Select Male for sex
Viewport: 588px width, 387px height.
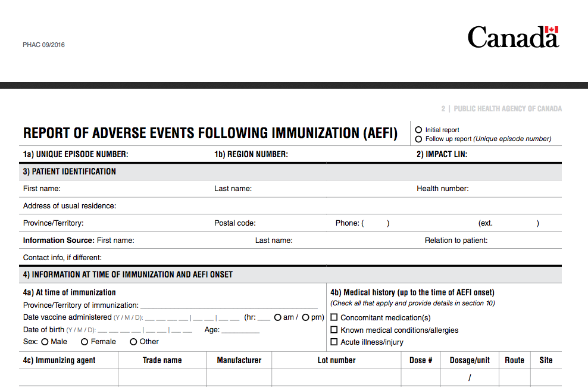(45, 342)
